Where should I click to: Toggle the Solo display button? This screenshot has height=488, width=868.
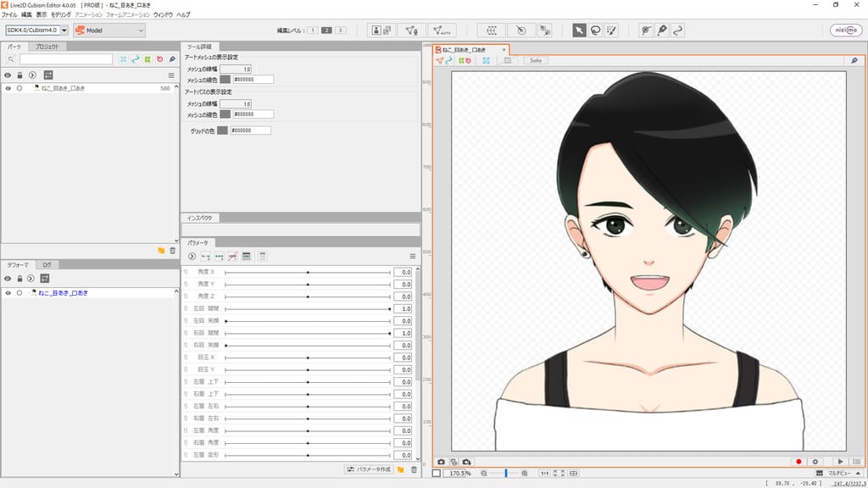click(535, 61)
